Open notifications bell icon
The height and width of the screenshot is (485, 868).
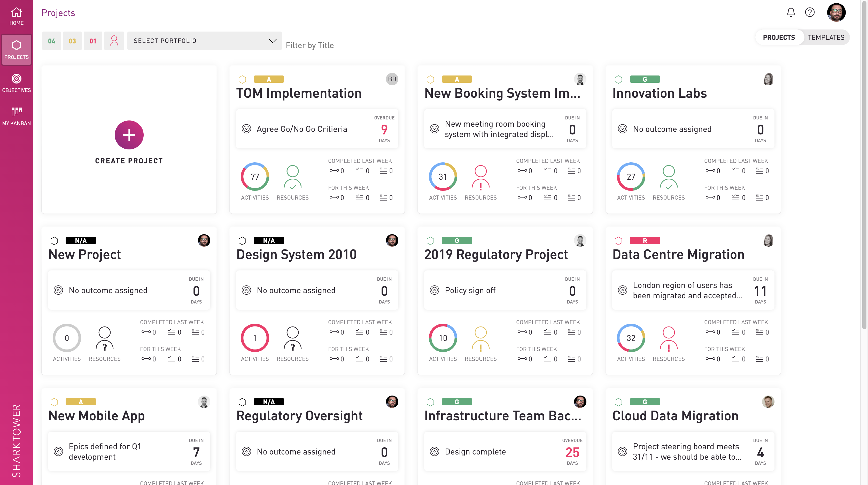point(791,12)
